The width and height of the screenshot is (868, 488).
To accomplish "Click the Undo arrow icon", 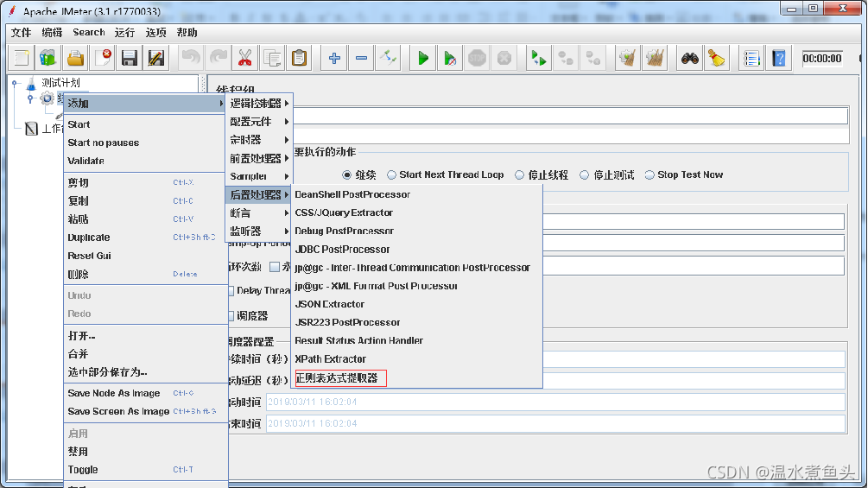I will click(x=191, y=58).
